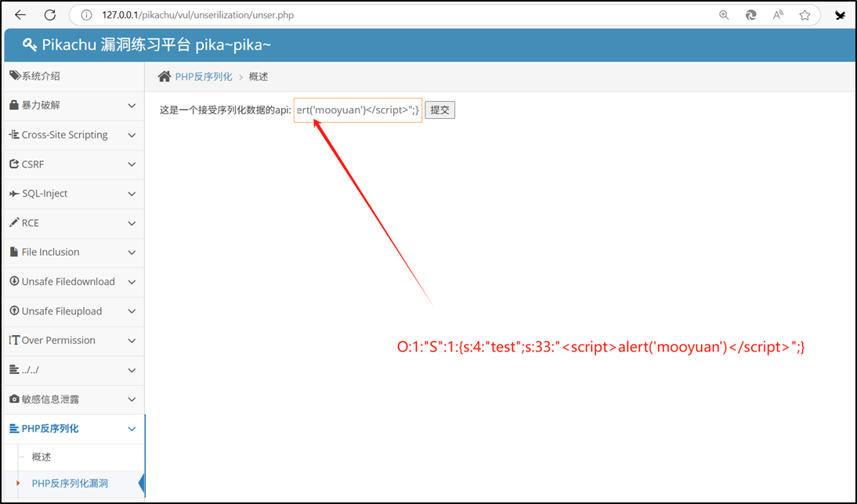This screenshot has width=857, height=504.
Task: Click the Over Permission text-height icon
Action: 14,340
